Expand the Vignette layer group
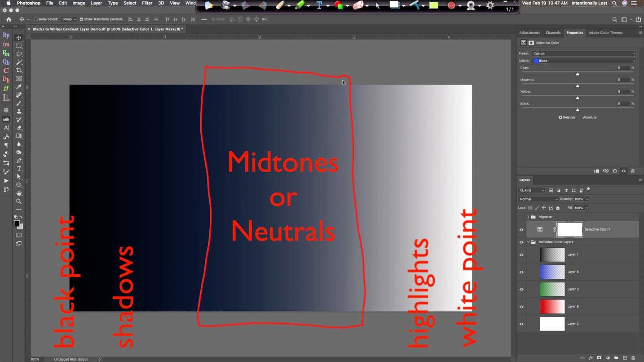644x362 pixels. point(528,216)
